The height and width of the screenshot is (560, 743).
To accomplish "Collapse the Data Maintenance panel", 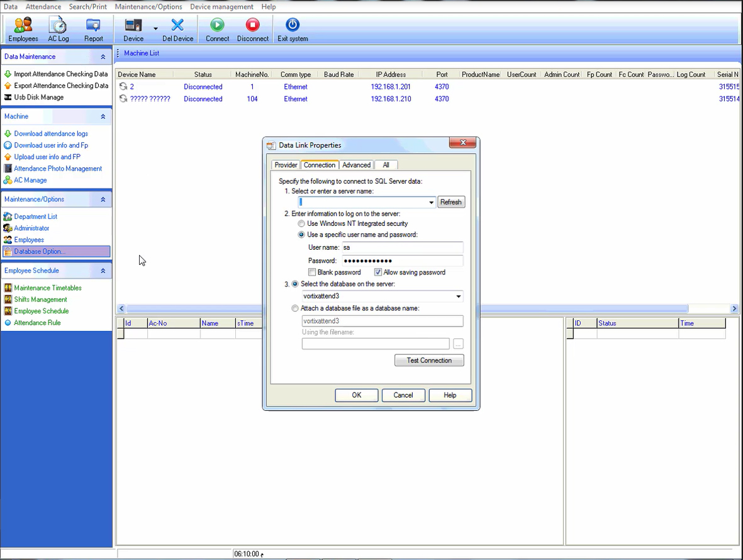I will pyautogui.click(x=103, y=57).
